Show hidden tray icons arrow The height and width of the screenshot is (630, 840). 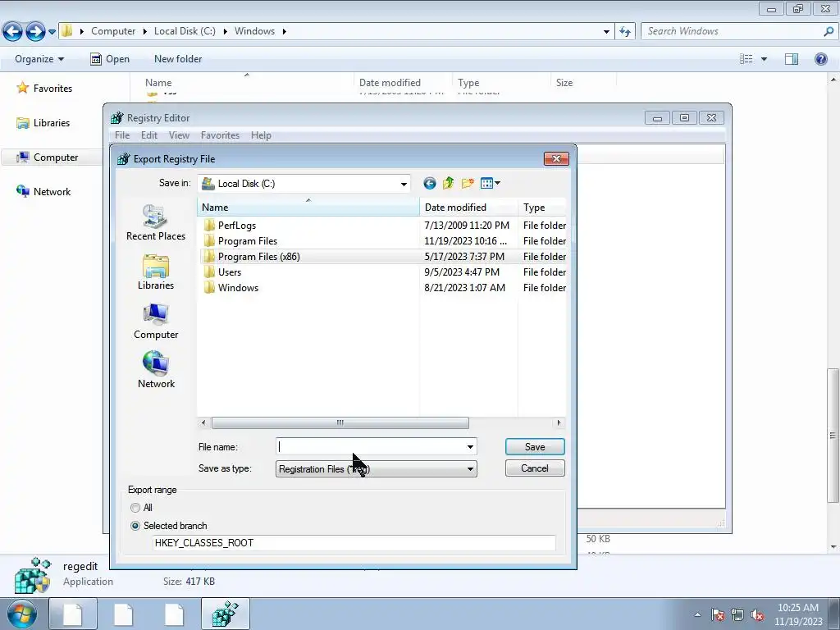697,614
